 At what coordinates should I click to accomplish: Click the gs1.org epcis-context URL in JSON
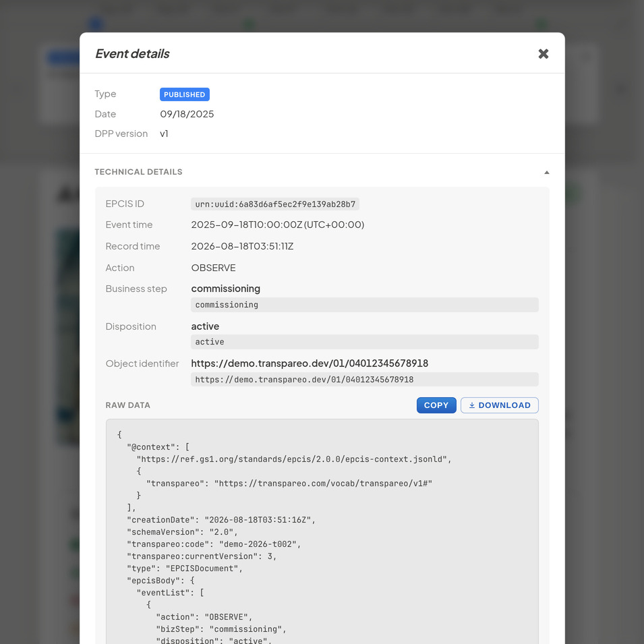click(x=291, y=459)
